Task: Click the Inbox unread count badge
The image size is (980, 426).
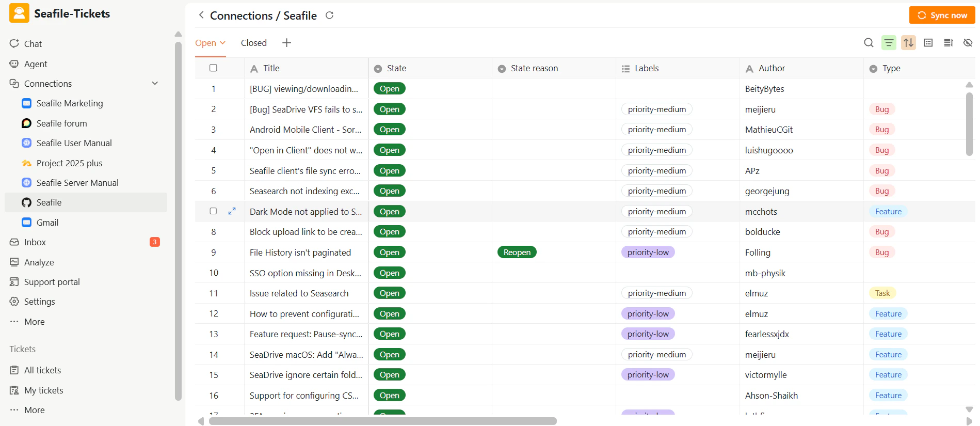Action: (154, 242)
